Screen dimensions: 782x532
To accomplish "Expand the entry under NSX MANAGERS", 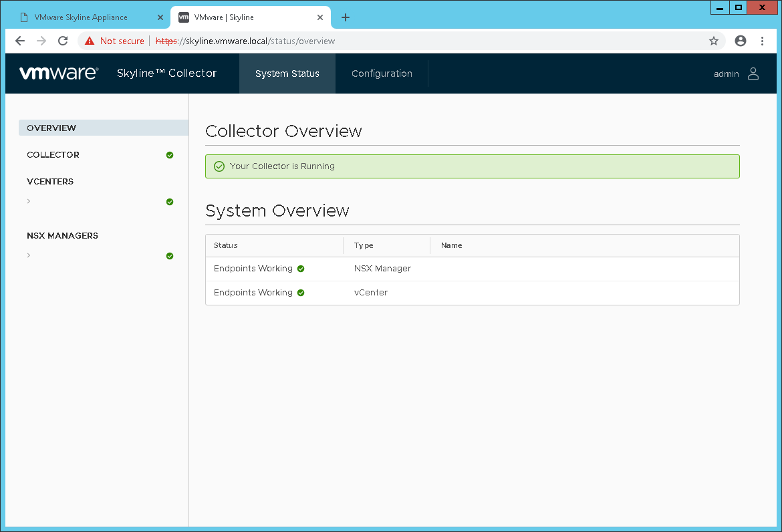I will (x=29, y=255).
